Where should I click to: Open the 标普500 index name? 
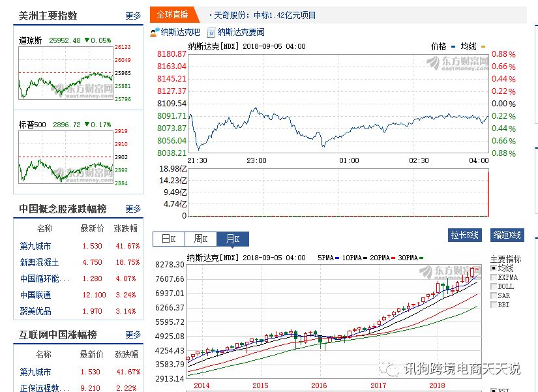tap(32, 125)
